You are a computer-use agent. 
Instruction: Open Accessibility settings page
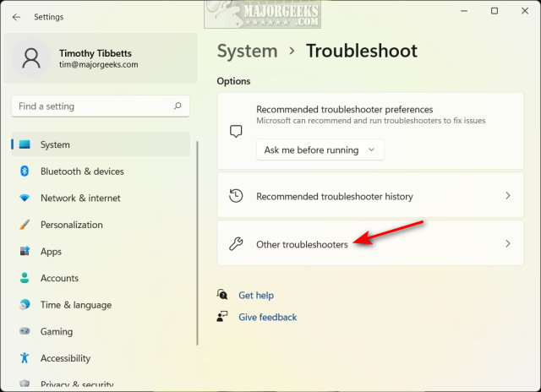tap(101, 358)
